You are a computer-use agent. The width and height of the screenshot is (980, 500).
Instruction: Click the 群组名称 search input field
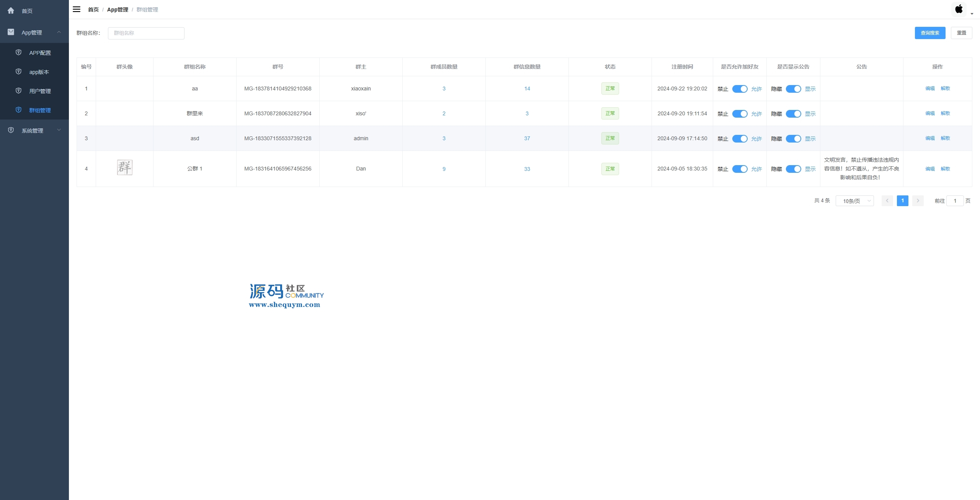pyautogui.click(x=146, y=33)
